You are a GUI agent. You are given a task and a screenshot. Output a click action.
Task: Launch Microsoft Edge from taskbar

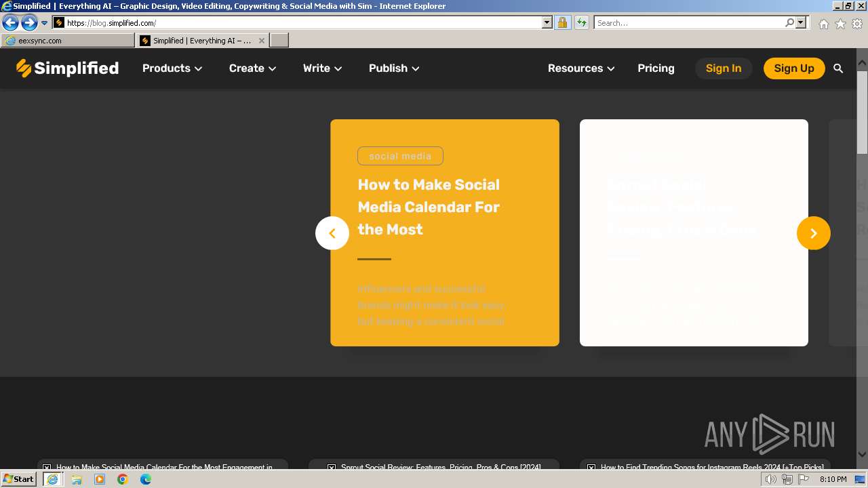[x=146, y=479]
